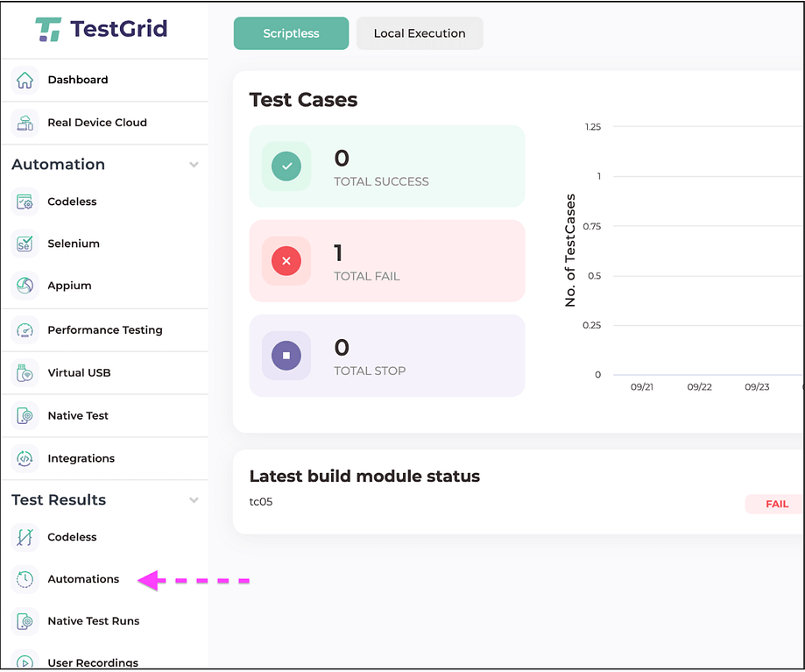Screen dimensions: 805x672
Task: Click the red Total Fail cross icon
Action: tap(286, 261)
